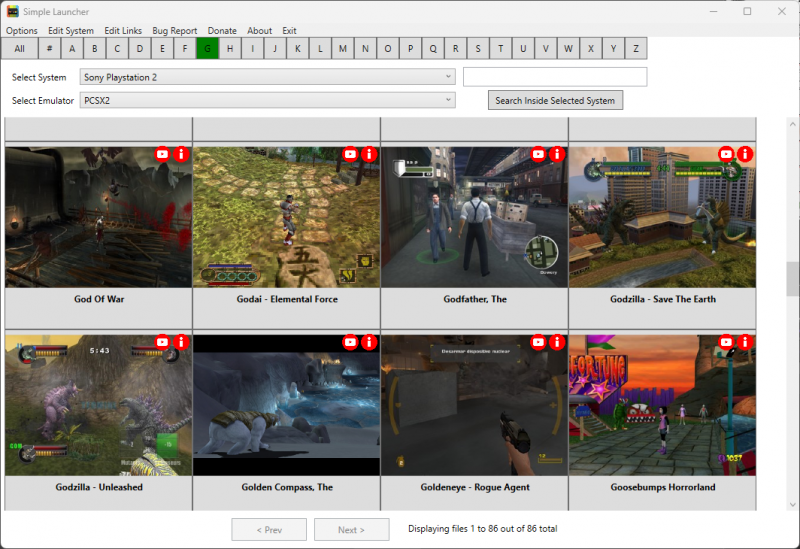Click the Simple Launcher app icon in title bar
Screen dimensions: 800x549
pyautogui.click(x=12, y=11)
